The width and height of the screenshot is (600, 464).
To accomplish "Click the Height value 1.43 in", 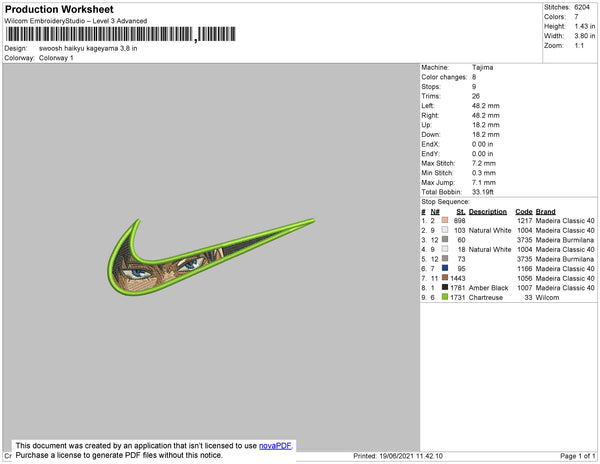I will 585,26.
